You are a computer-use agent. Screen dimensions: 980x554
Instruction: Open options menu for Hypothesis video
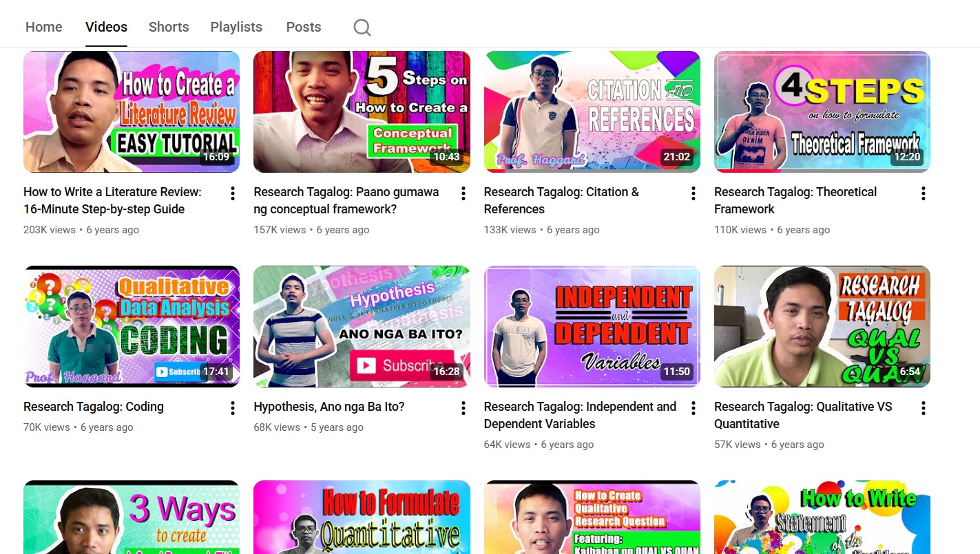click(x=463, y=408)
